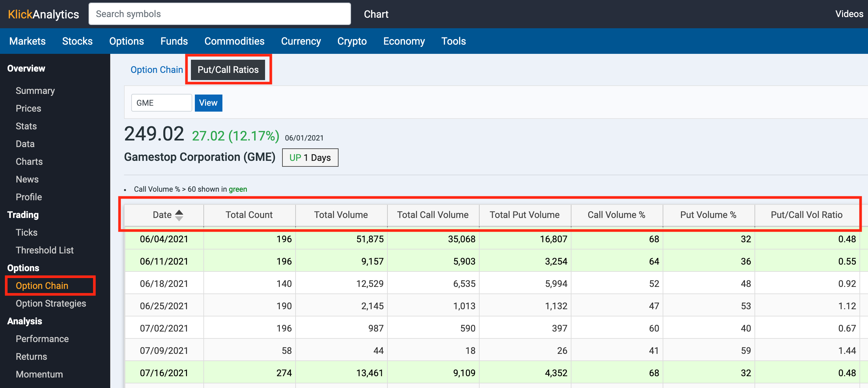
Task: Open Performance under Analysis
Action: coord(42,339)
